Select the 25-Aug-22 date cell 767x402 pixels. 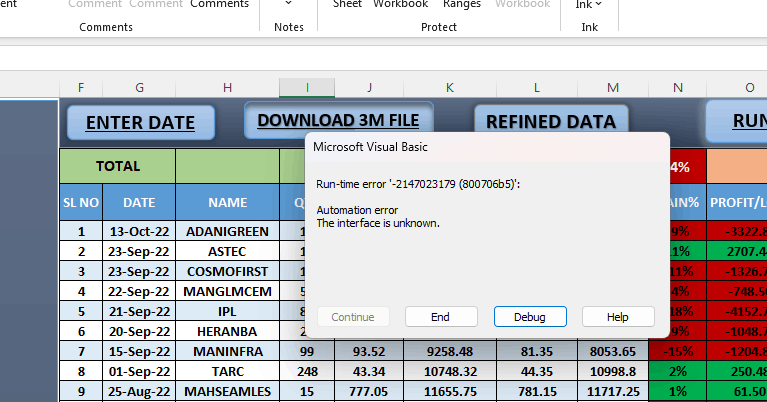click(x=139, y=392)
